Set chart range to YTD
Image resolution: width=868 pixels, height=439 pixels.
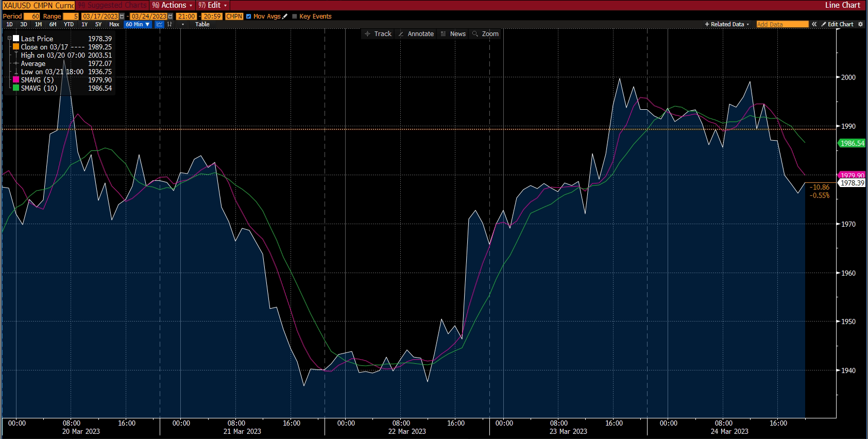[69, 24]
